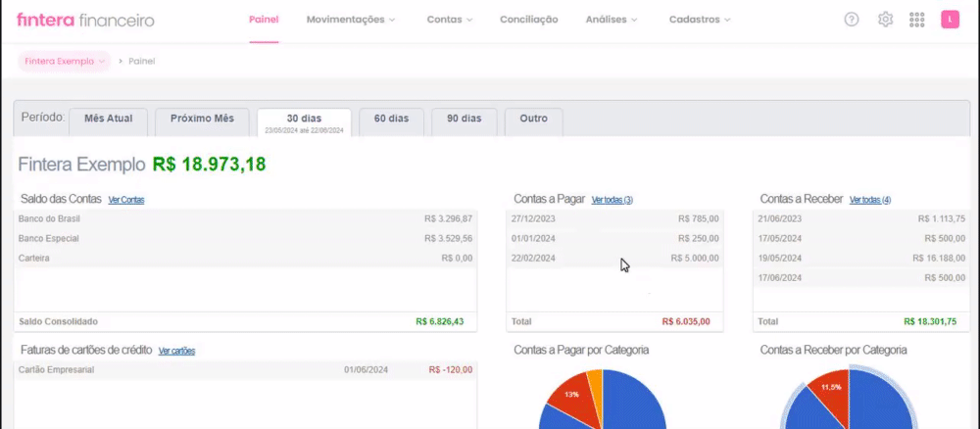Open the settings gear icon
This screenshot has height=429, width=980.
coord(885,20)
